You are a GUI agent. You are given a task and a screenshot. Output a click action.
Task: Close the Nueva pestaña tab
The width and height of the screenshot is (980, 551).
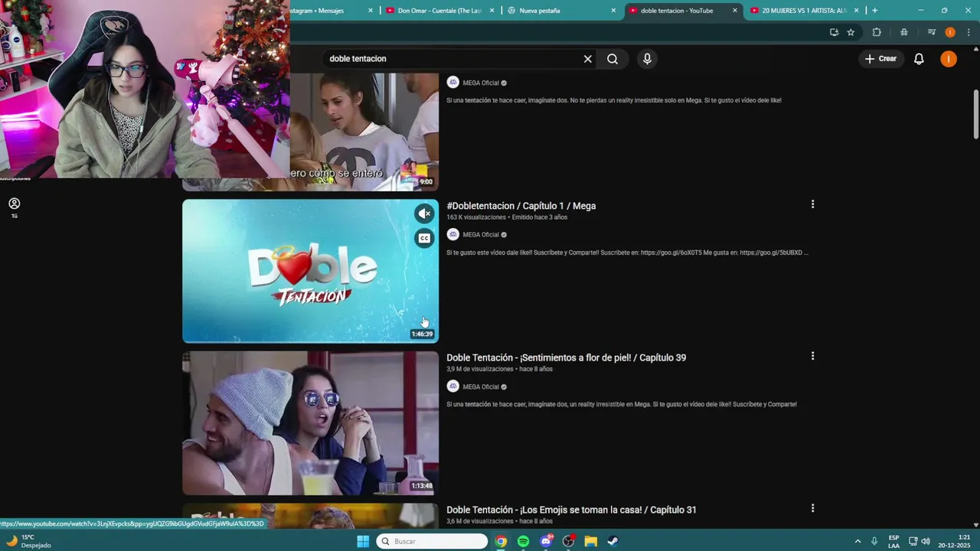[x=613, y=11]
